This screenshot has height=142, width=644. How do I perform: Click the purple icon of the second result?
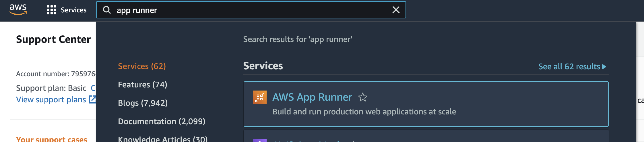tap(259, 140)
